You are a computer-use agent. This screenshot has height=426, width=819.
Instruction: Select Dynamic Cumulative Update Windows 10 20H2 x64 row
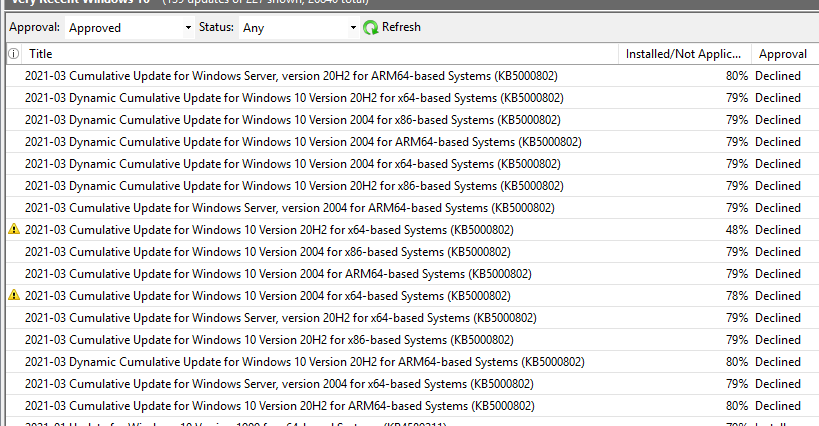click(x=413, y=98)
